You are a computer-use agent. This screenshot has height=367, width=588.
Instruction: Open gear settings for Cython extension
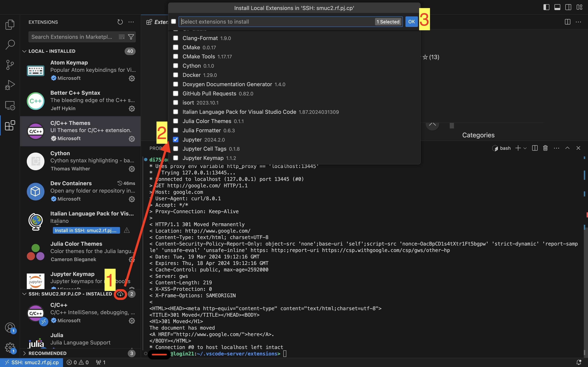pyautogui.click(x=132, y=169)
